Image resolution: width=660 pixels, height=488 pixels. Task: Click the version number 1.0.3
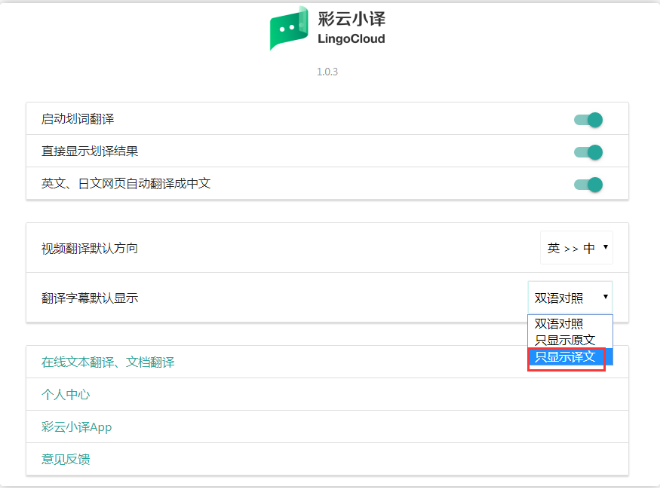(x=327, y=72)
